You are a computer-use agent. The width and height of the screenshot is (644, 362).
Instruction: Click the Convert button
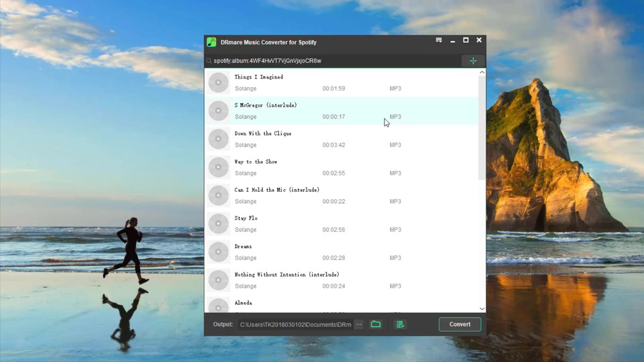pos(460,324)
